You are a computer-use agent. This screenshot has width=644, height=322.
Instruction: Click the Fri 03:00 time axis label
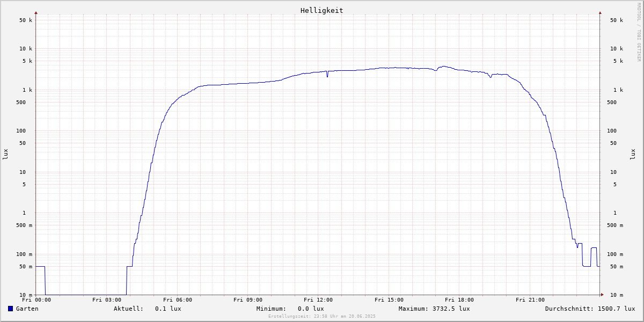pyautogui.click(x=107, y=300)
